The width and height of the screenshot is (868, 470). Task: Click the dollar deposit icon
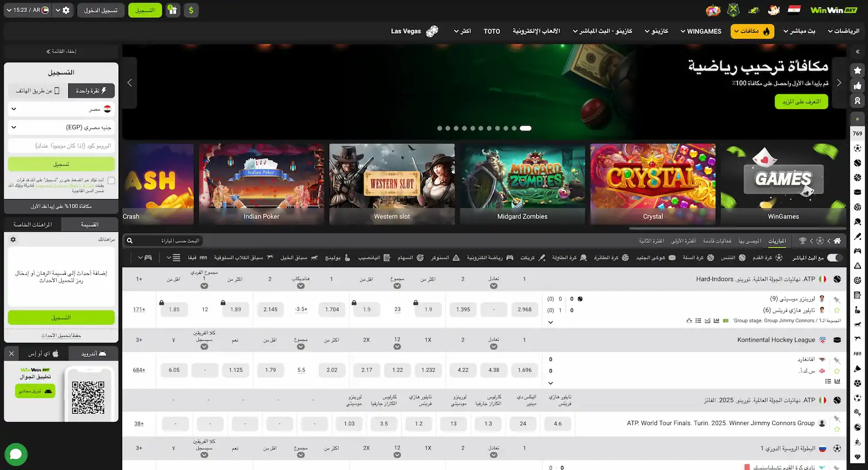(191, 10)
